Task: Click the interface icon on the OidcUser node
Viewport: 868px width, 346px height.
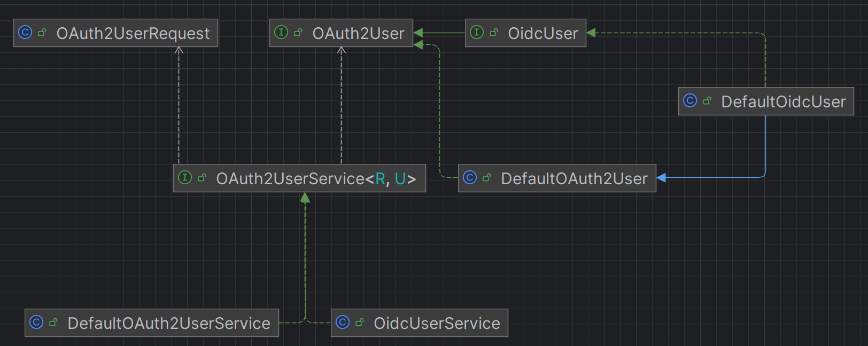Action: (477, 33)
